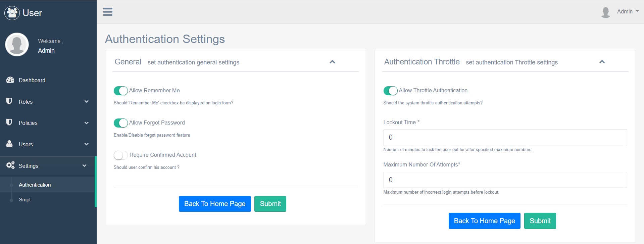Open the Admin account dropdown
644x244 pixels.
click(628, 11)
